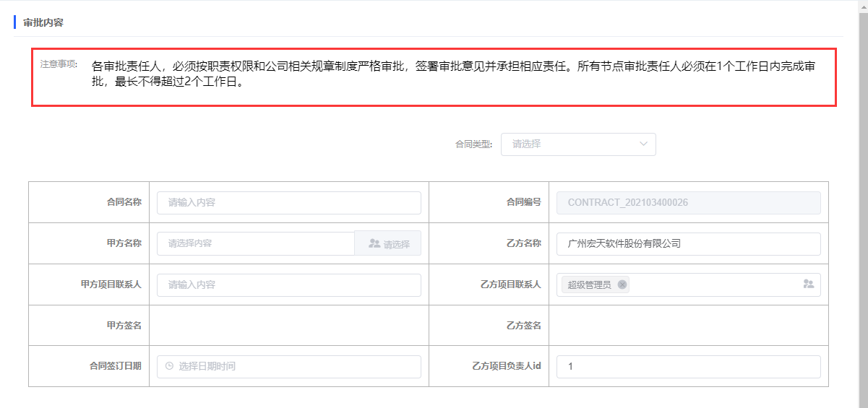Click the 合同名称 label cell

click(89, 202)
